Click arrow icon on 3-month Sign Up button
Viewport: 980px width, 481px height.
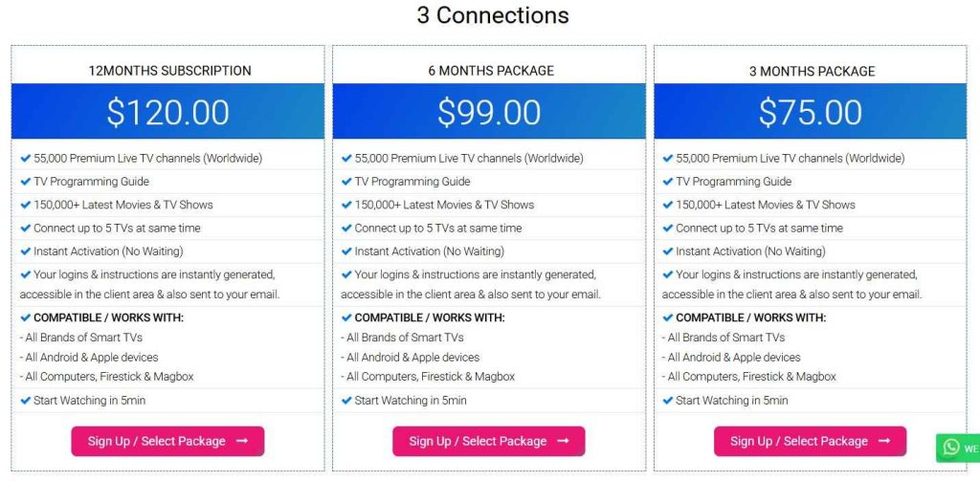click(885, 441)
